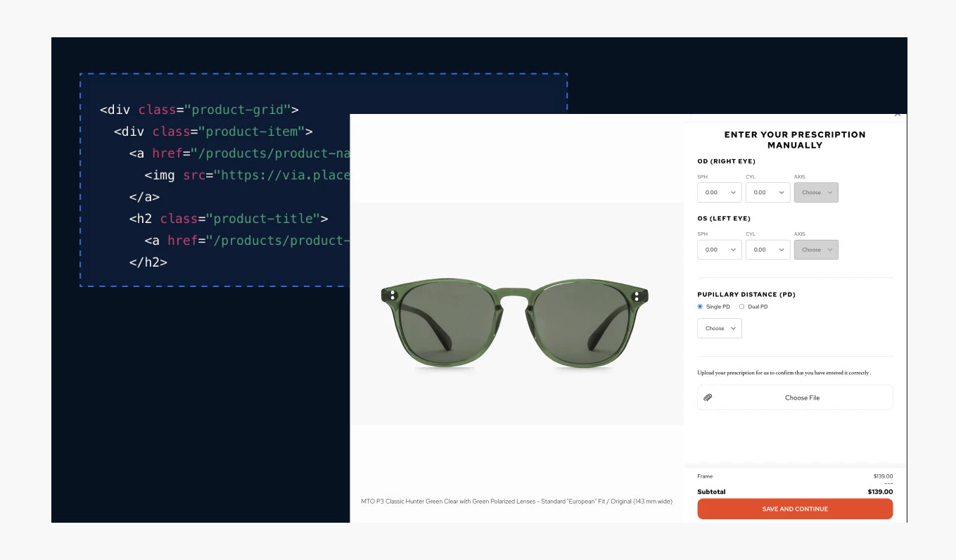956x560 pixels.
Task: Open the OS left eye AXIS selector
Action: tap(816, 250)
